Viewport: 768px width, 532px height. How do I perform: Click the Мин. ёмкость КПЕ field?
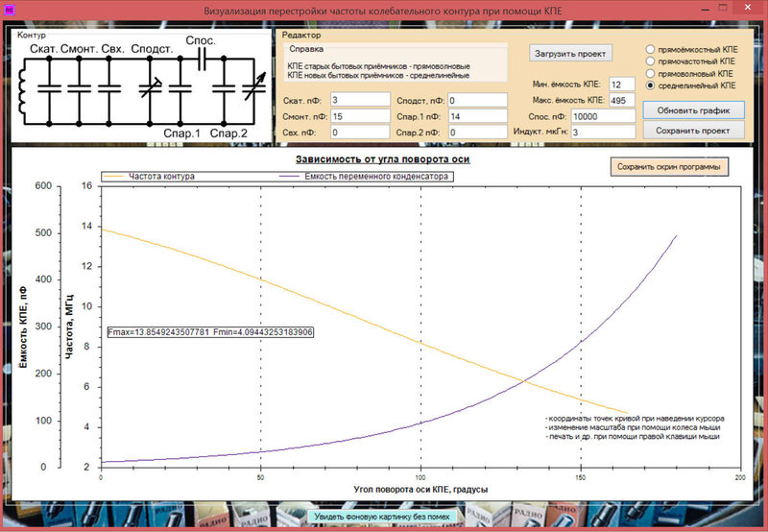point(621,85)
